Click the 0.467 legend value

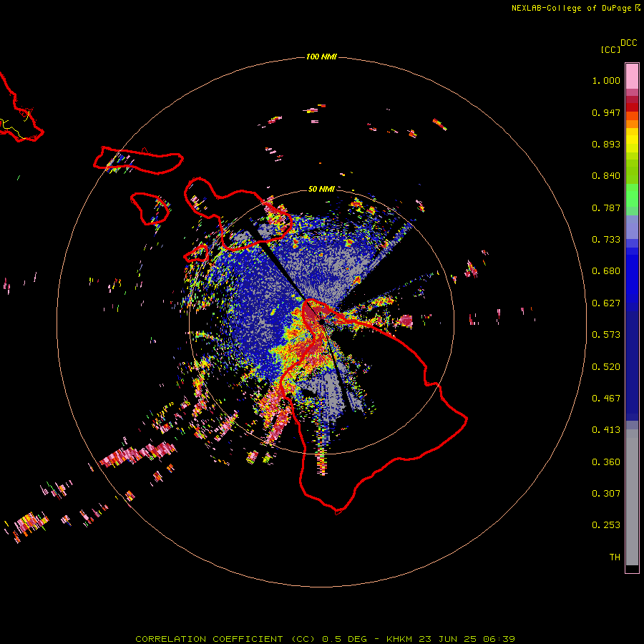coord(606,399)
